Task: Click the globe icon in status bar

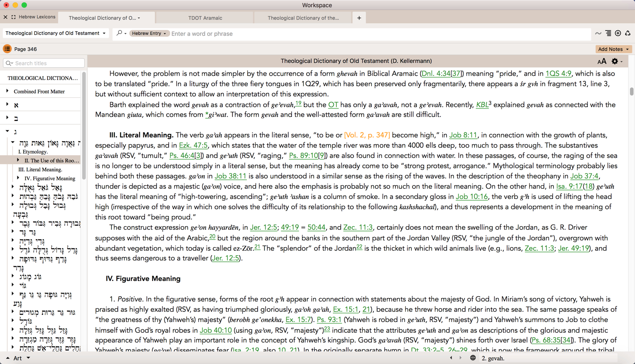Action: tap(473, 358)
